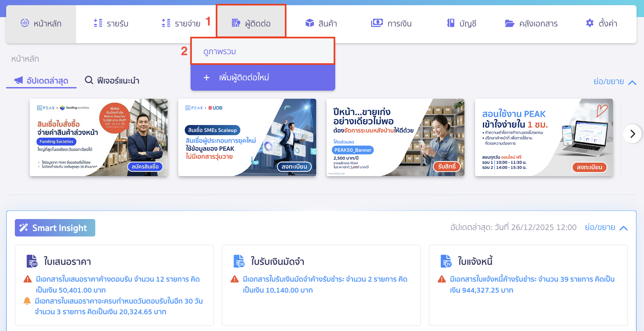Click the invoice document icon
This screenshot has width=644, height=331.
tap(446, 261)
